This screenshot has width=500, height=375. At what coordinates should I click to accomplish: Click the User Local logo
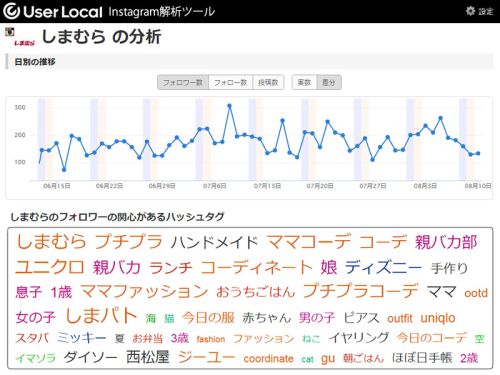(53, 11)
